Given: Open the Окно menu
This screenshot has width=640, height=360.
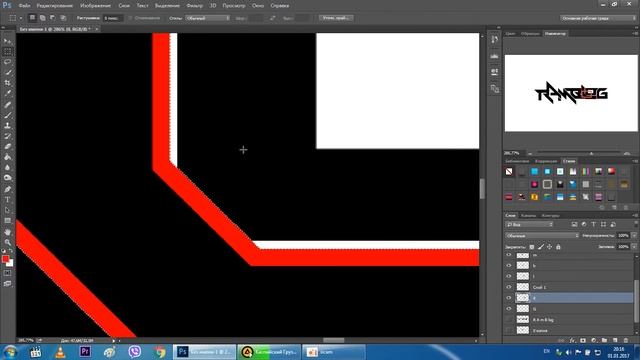Looking at the screenshot, I should [x=258, y=6].
